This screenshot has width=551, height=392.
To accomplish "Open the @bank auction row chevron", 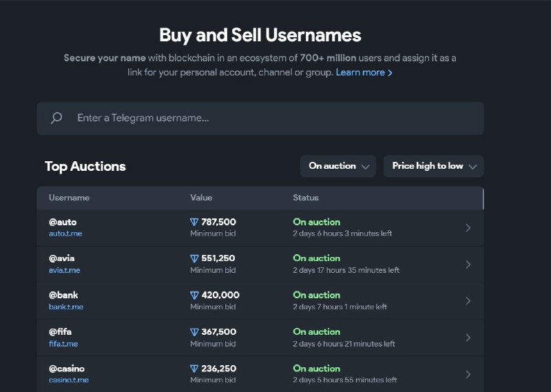I will [x=468, y=301].
